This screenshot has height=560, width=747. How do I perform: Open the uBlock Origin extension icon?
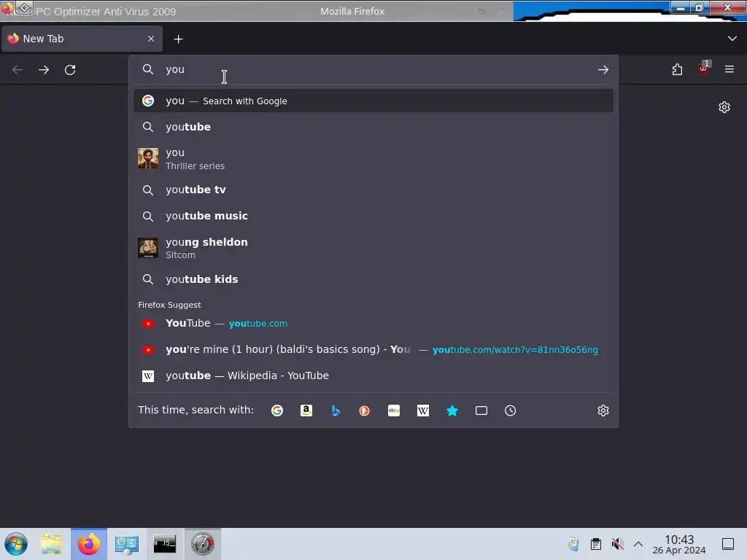704,69
